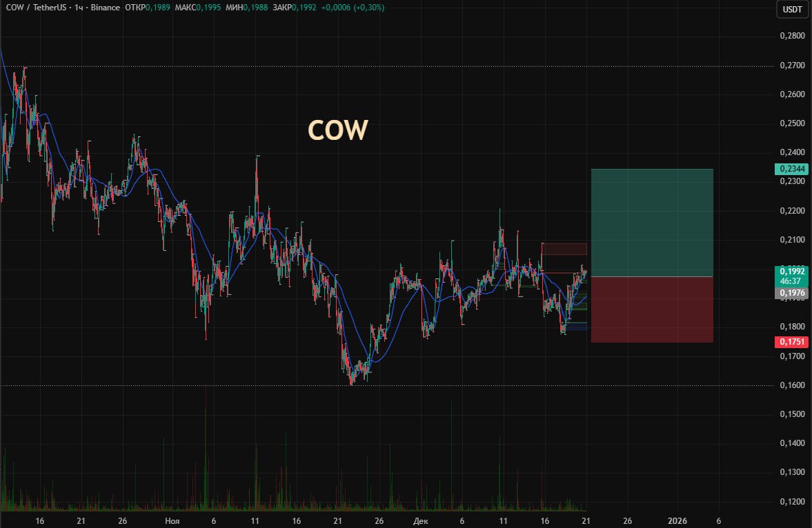
Task: Click the 0,1700 price scale value
Action: [x=792, y=356]
